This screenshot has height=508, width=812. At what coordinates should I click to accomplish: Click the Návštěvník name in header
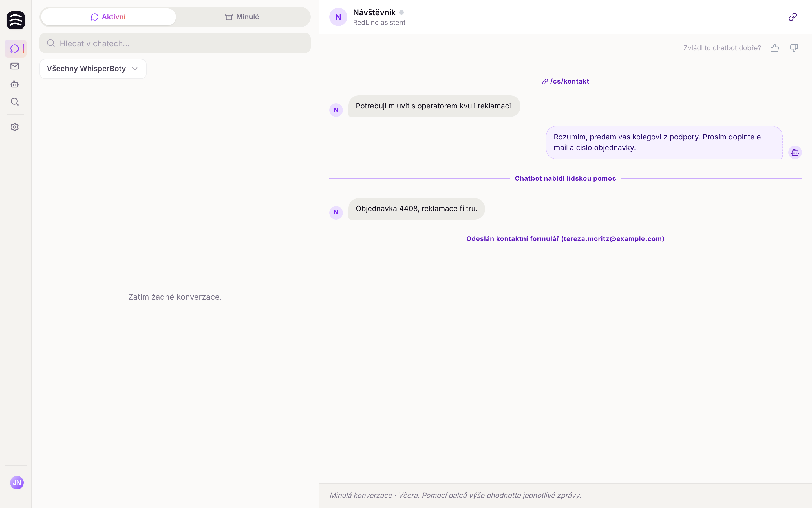tap(374, 12)
